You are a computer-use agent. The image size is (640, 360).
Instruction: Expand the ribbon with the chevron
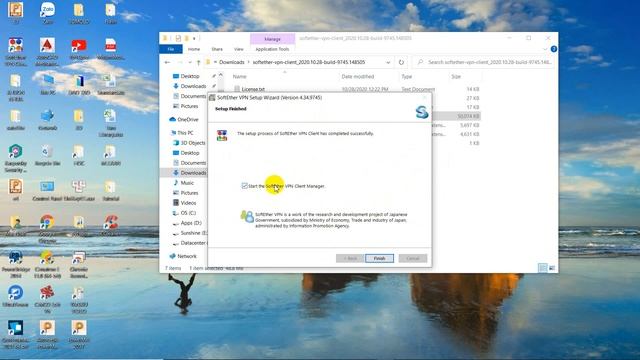tap(545, 49)
